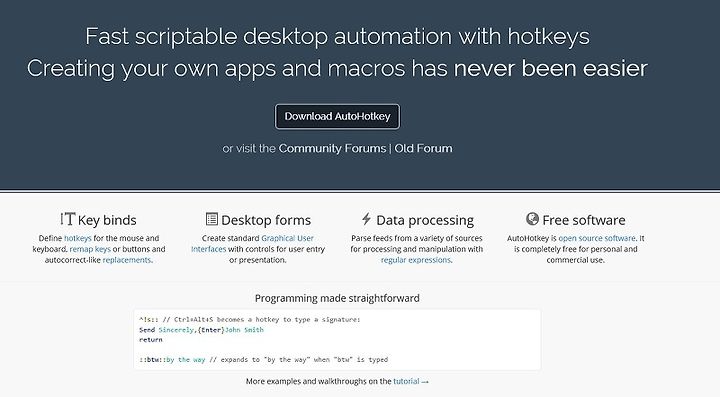Image resolution: width=720 pixels, height=397 pixels.
Task: Open the remap keys link
Action: [90, 249]
